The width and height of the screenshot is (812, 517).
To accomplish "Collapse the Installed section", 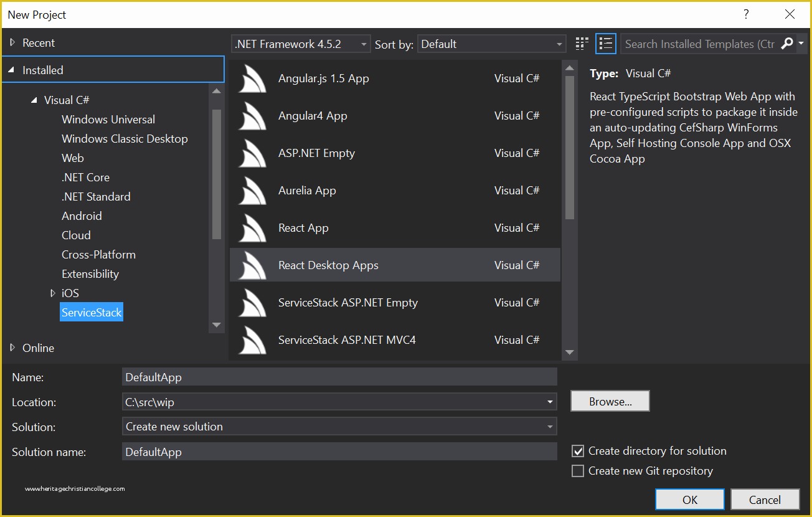I will [12, 70].
